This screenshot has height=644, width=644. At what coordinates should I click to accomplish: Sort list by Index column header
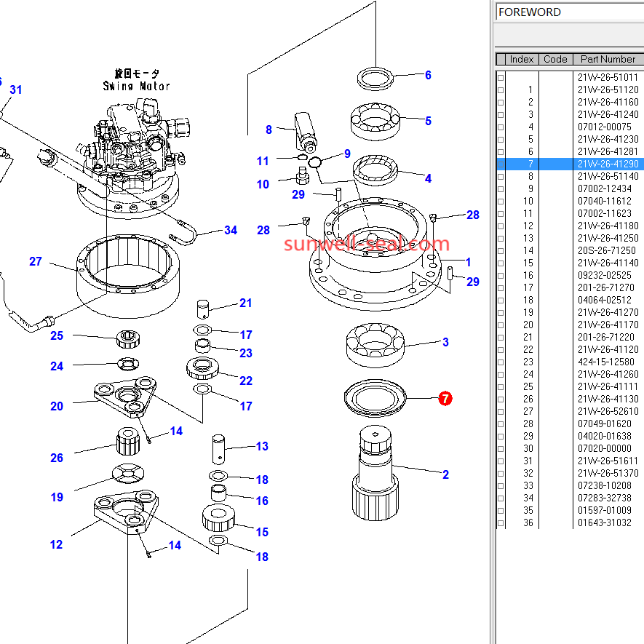click(522, 59)
